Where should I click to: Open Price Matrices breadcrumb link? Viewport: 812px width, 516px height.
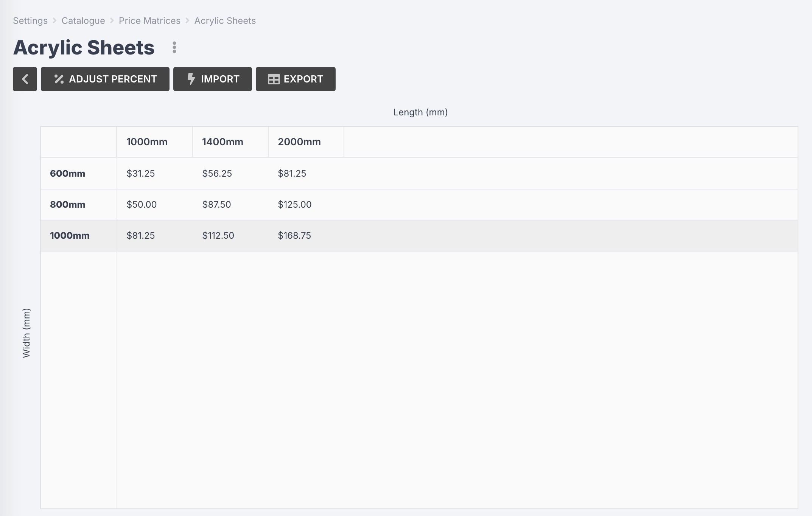tap(149, 21)
